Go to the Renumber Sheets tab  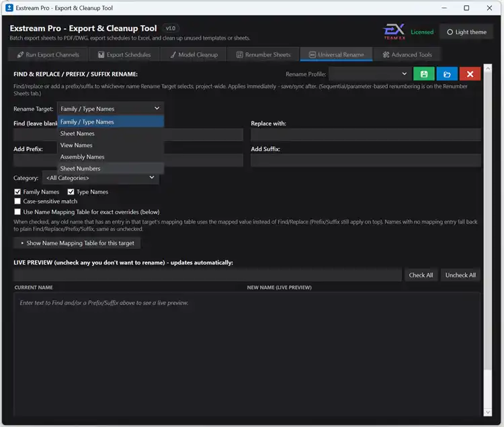coord(263,54)
